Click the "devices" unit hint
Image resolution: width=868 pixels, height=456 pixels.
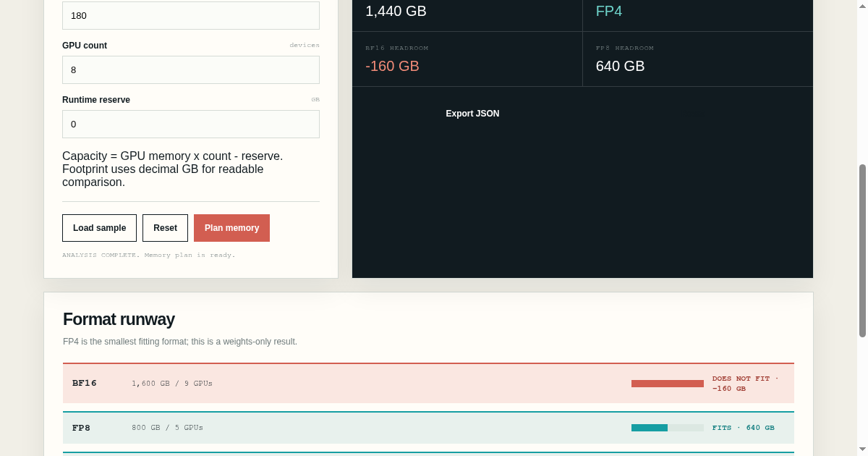[305, 45]
